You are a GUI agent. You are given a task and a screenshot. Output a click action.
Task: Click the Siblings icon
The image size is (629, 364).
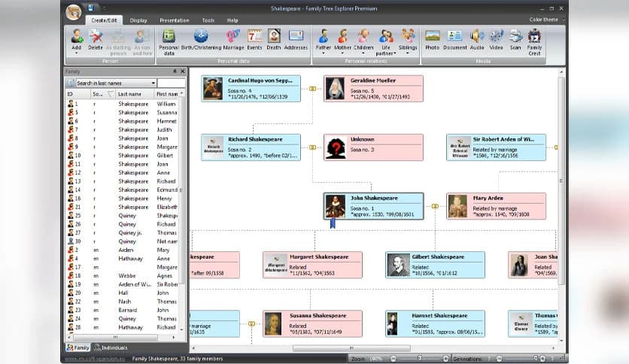408,37
